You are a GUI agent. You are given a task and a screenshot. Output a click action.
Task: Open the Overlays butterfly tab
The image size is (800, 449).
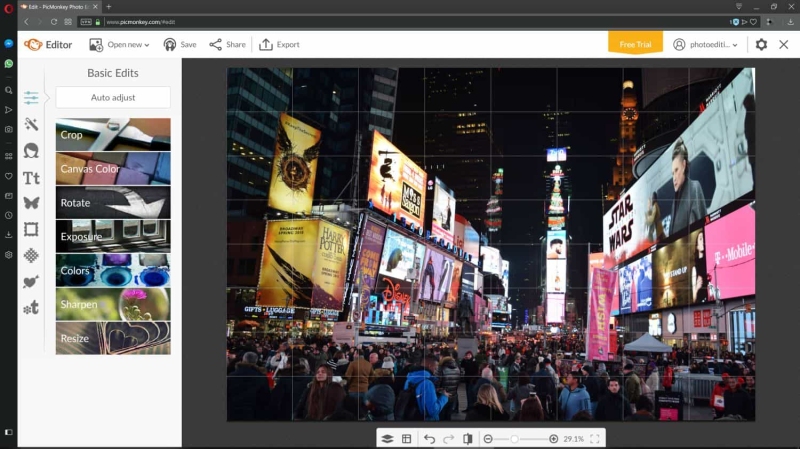tap(31, 203)
